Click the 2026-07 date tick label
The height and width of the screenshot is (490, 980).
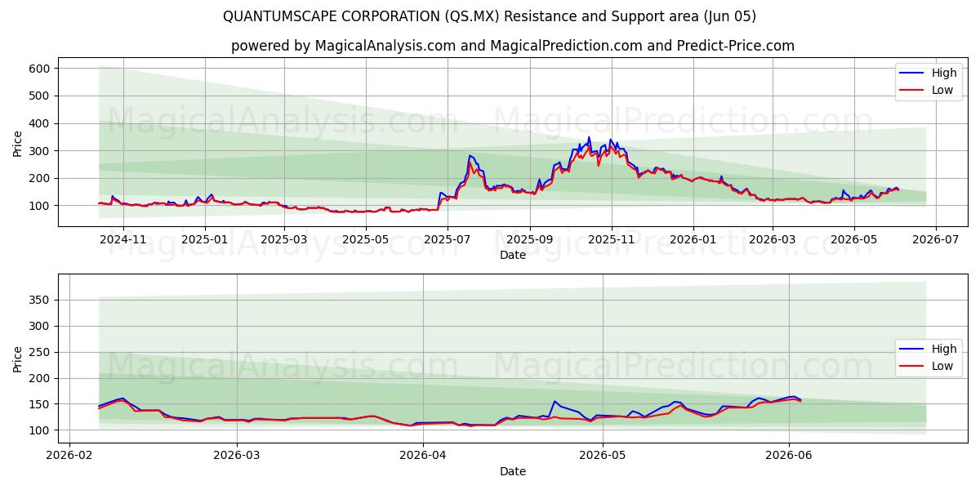click(935, 240)
